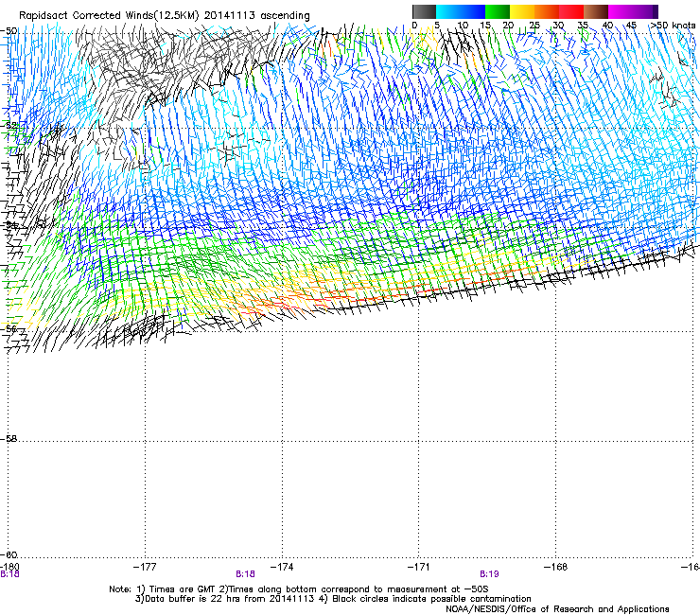The width and height of the screenshot is (700, 615).
Task: Click the latitude axis label '-56'
Action: coord(9,329)
